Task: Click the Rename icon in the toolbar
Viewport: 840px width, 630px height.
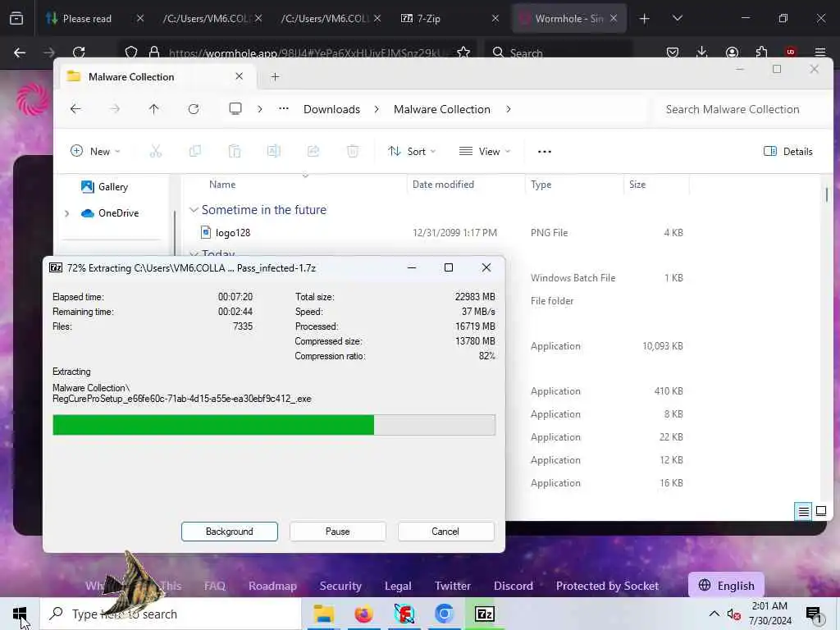Action: 274,152
